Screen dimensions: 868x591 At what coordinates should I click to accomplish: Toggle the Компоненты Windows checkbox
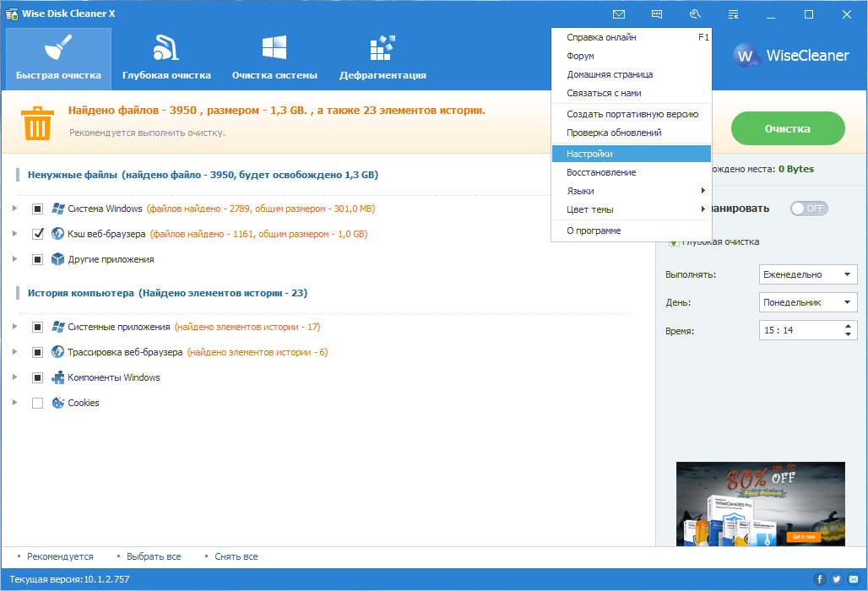click(38, 378)
